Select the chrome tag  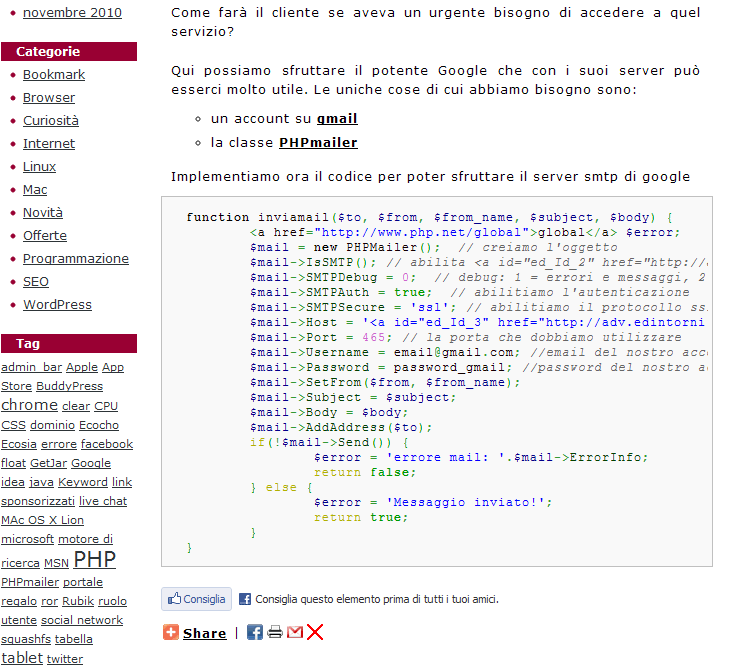point(29,405)
